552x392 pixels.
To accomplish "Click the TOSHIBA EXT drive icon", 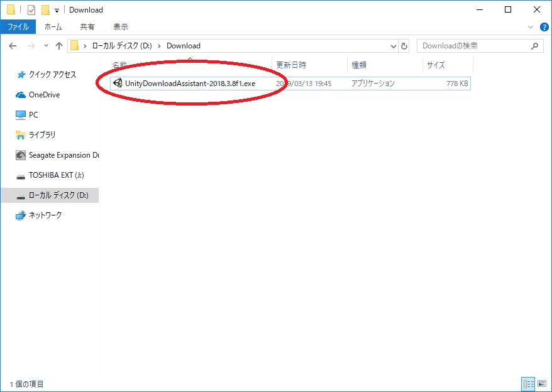I will pos(21,177).
